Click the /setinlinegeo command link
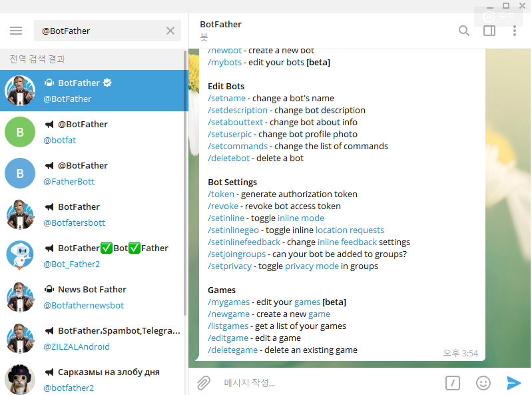This screenshot has width=532, height=395. (x=233, y=230)
